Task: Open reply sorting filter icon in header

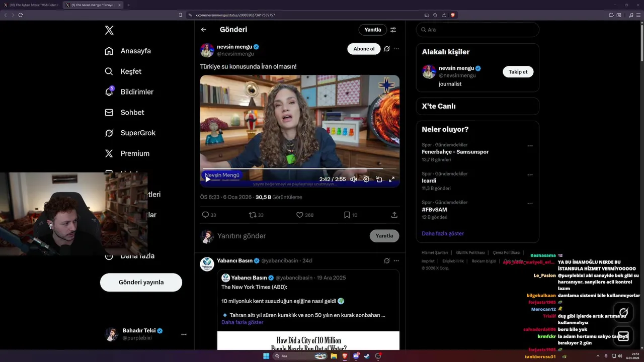Action: pos(393,30)
